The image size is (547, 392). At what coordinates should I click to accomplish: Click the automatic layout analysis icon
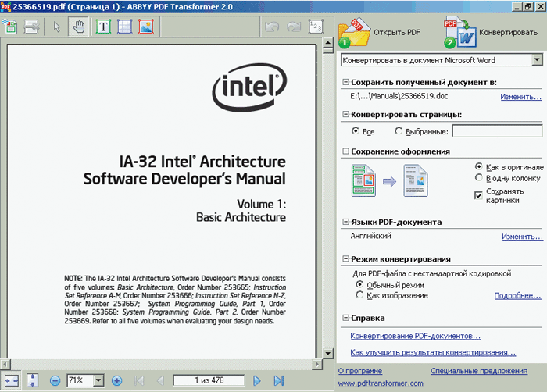point(10,27)
